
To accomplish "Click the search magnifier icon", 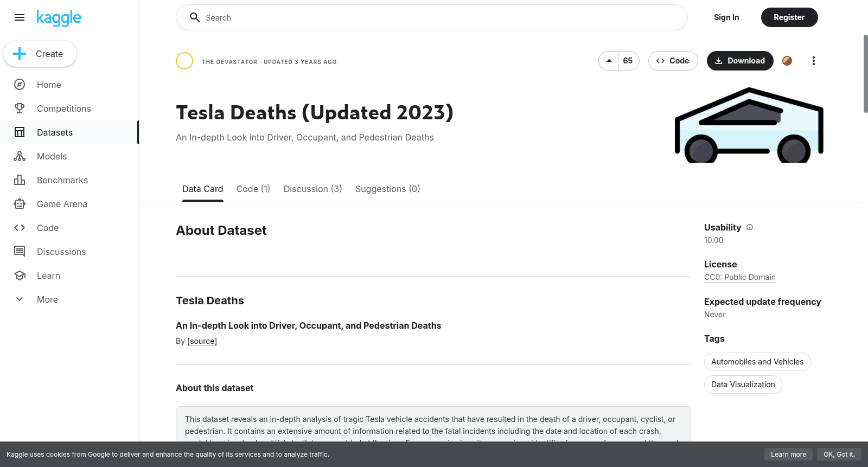I will 195,17.
